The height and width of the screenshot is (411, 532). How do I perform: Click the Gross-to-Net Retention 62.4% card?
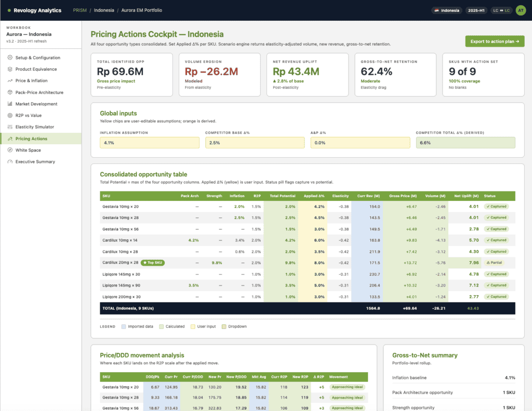(395, 75)
